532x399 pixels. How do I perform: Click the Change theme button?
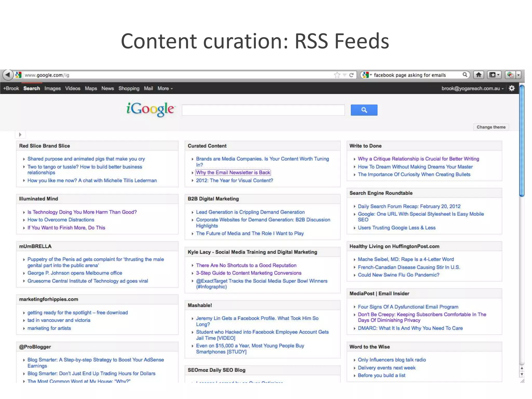pyautogui.click(x=491, y=127)
